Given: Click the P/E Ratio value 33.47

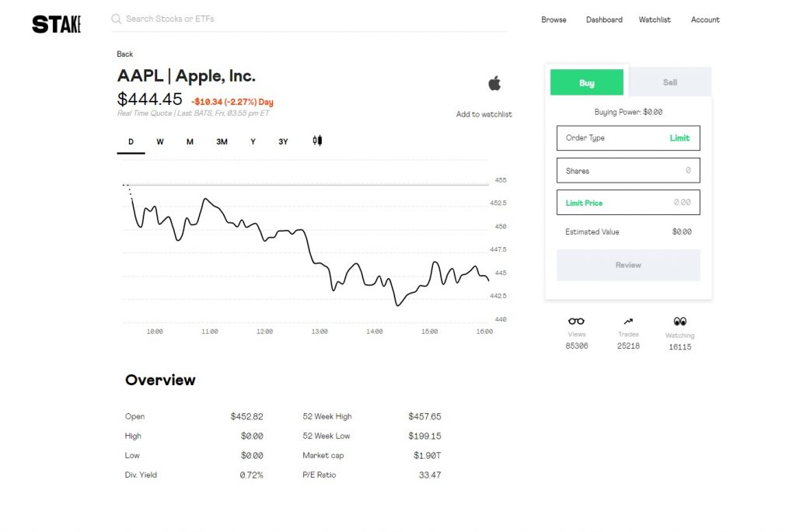Looking at the screenshot, I should (x=430, y=475).
